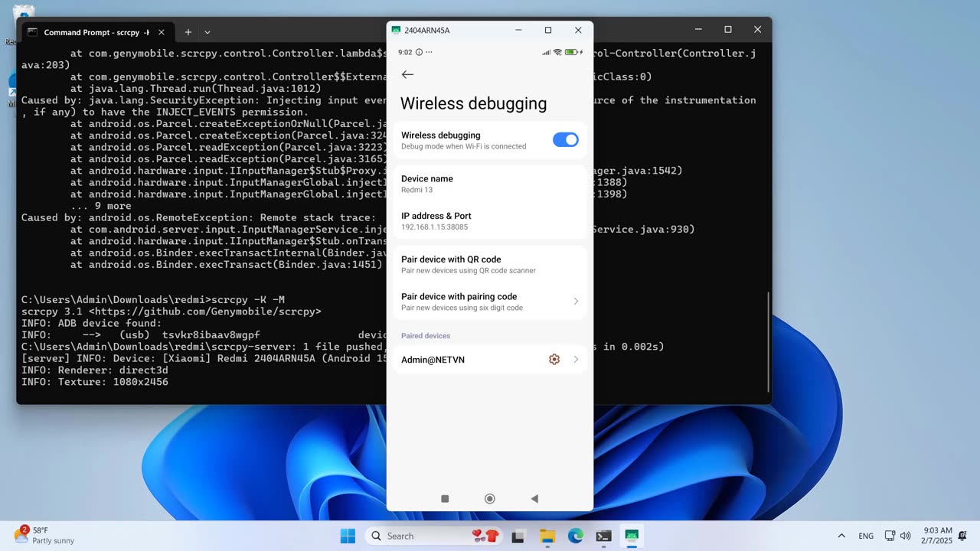Select the Command Prompt - scrcpy tab

coord(97,32)
